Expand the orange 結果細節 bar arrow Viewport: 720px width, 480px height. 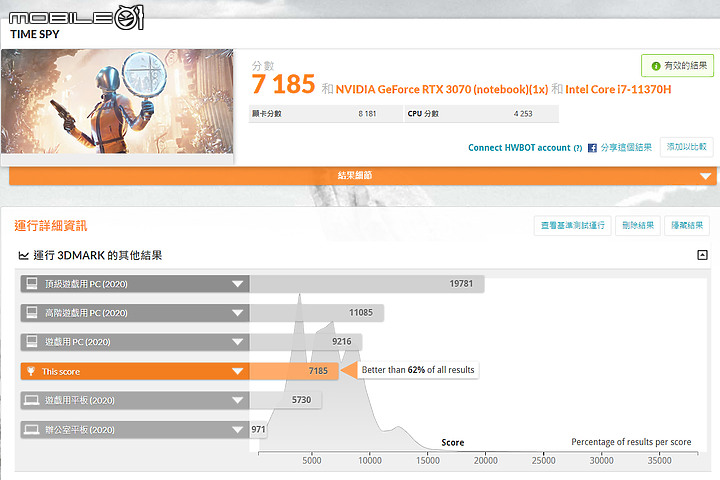point(705,176)
